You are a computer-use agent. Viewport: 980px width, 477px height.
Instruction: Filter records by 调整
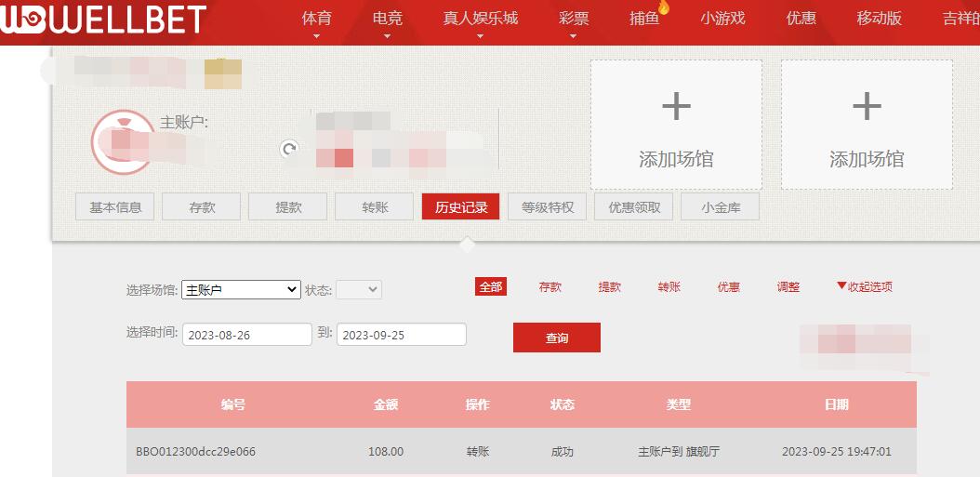coord(788,287)
